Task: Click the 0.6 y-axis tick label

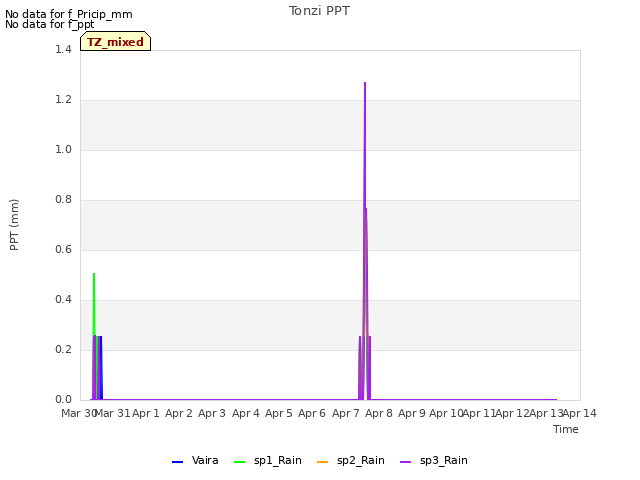Action: [63, 249]
